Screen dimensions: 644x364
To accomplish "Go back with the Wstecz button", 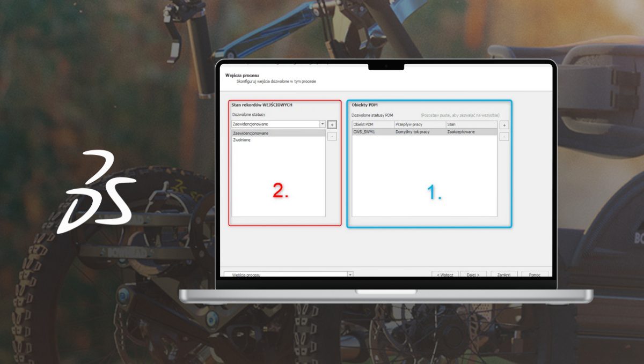I will click(x=445, y=274).
